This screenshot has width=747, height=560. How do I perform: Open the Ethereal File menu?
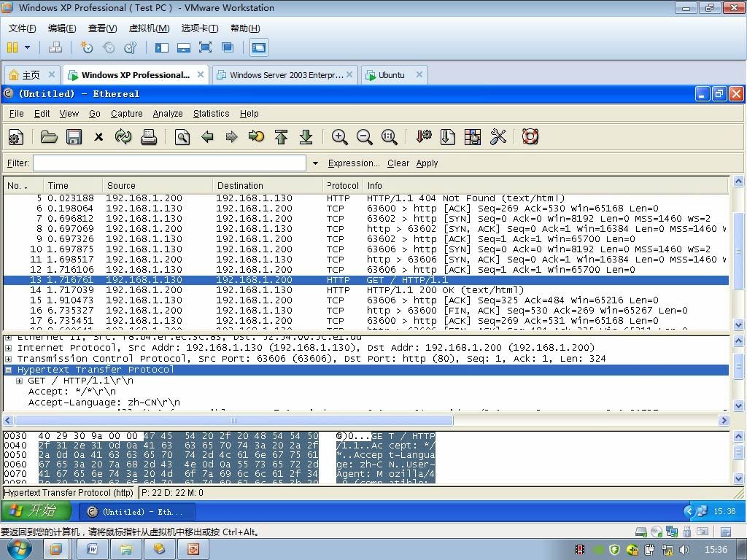(16, 113)
